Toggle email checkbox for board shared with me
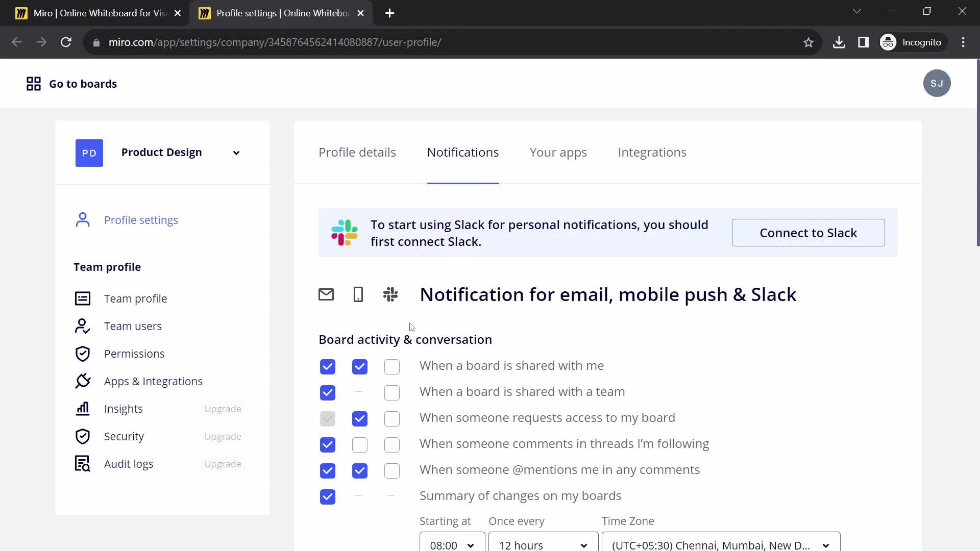Screen dimensions: 980x551 click(327, 365)
